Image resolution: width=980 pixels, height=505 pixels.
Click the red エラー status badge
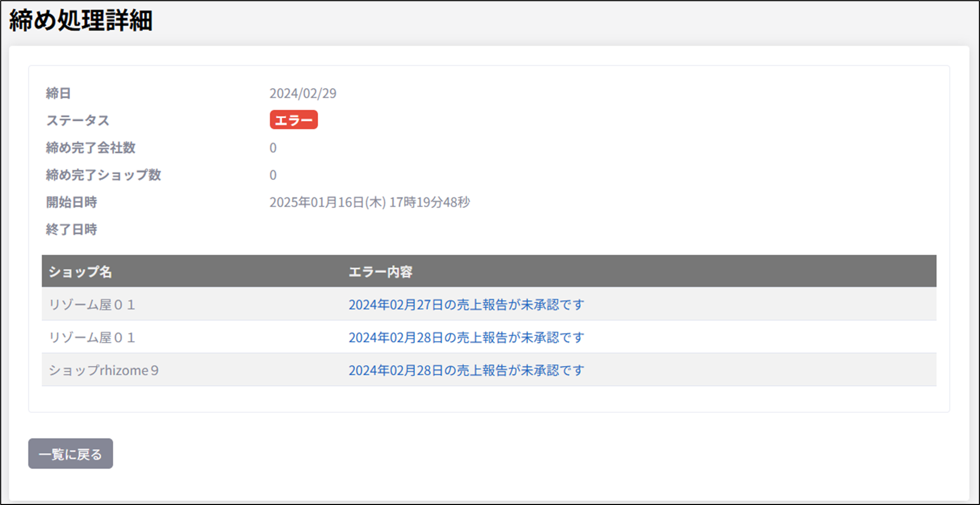[x=294, y=120]
